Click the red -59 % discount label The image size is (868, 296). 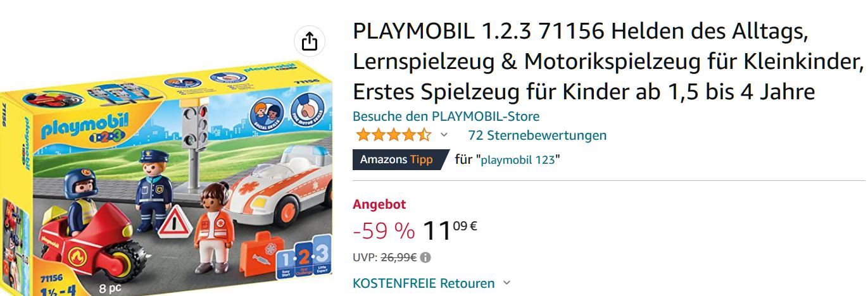pos(384,231)
